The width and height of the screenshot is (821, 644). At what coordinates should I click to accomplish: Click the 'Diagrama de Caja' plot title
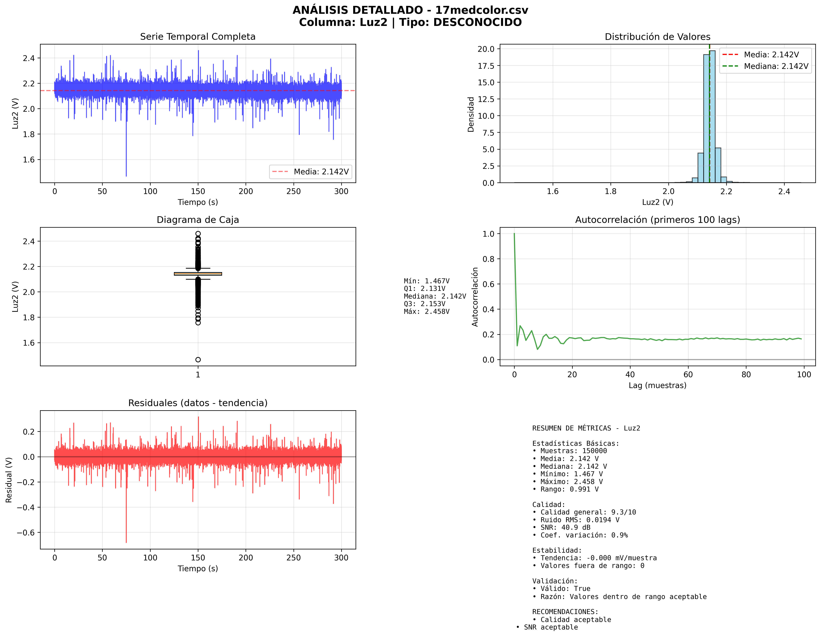click(197, 220)
